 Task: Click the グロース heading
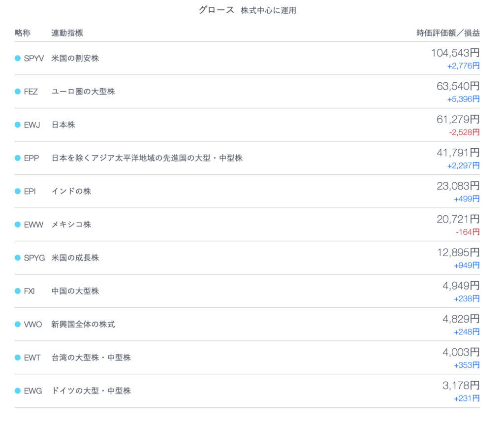(217, 10)
